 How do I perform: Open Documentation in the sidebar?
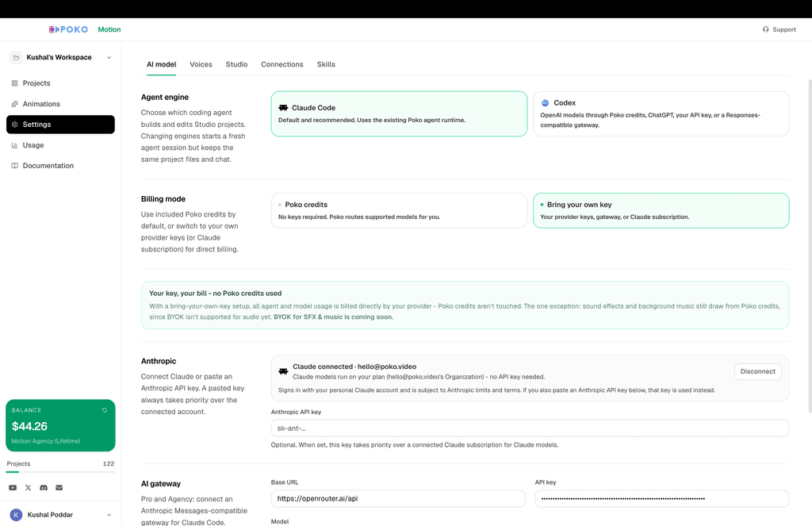click(x=60, y=166)
